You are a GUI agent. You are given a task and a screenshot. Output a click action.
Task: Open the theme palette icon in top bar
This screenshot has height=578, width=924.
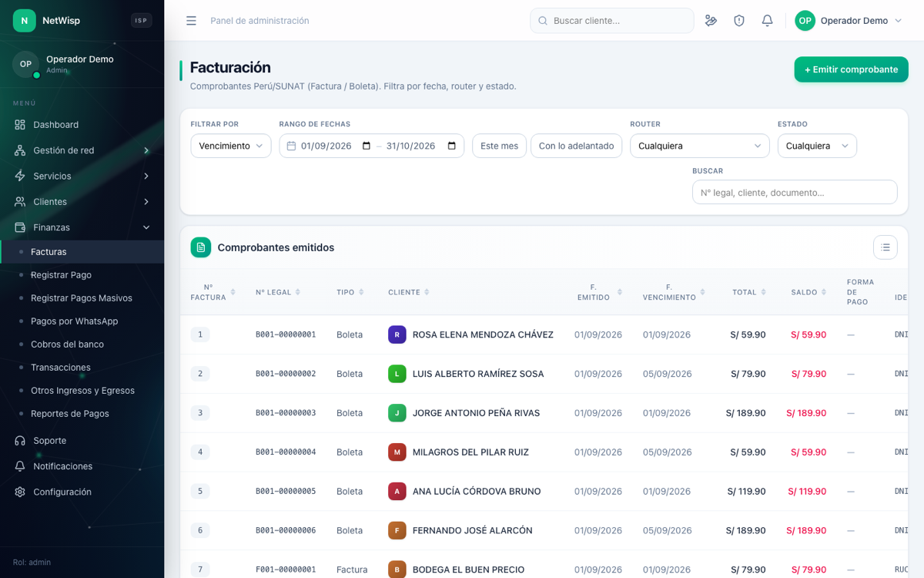[x=711, y=21]
